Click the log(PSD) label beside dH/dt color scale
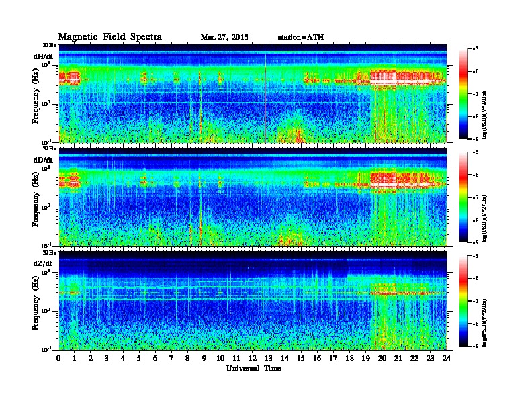532x411 pixels. point(485,115)
